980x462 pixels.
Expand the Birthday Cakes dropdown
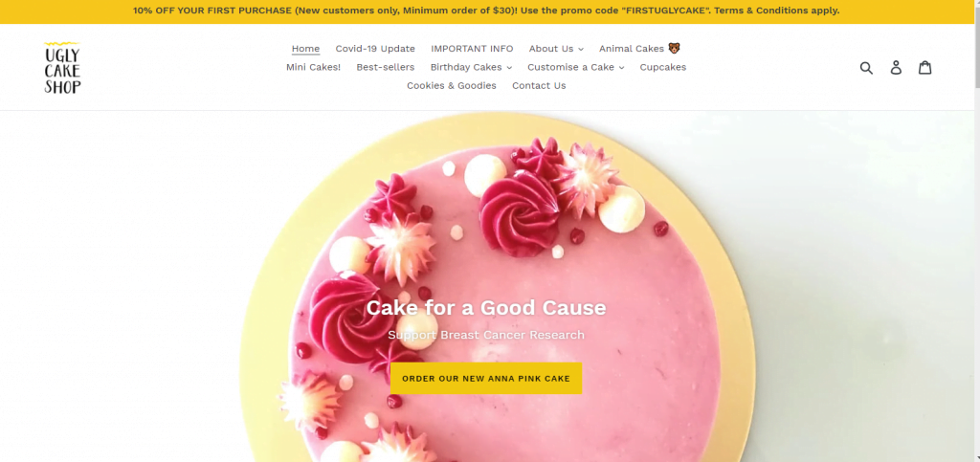coord(471,67)
